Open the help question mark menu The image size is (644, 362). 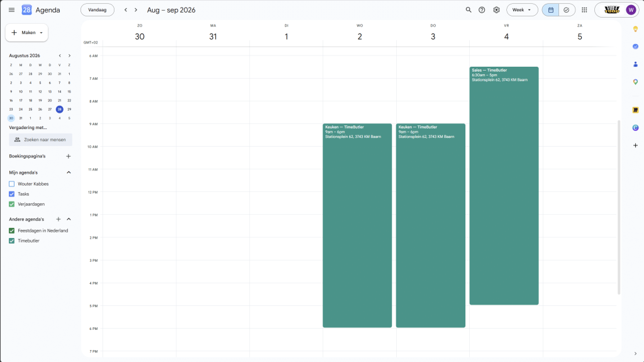482,10
